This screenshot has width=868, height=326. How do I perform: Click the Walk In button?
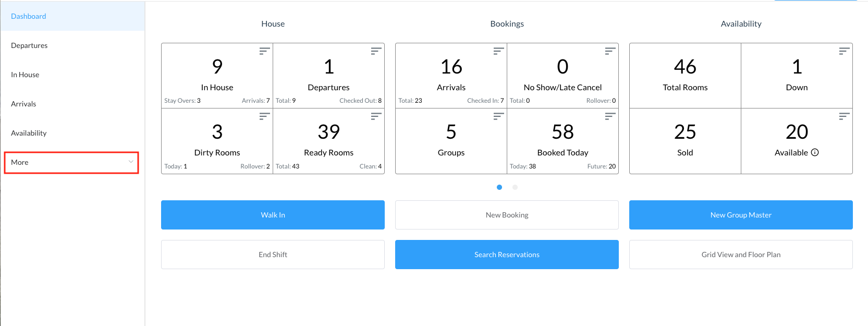click(273, 215)
